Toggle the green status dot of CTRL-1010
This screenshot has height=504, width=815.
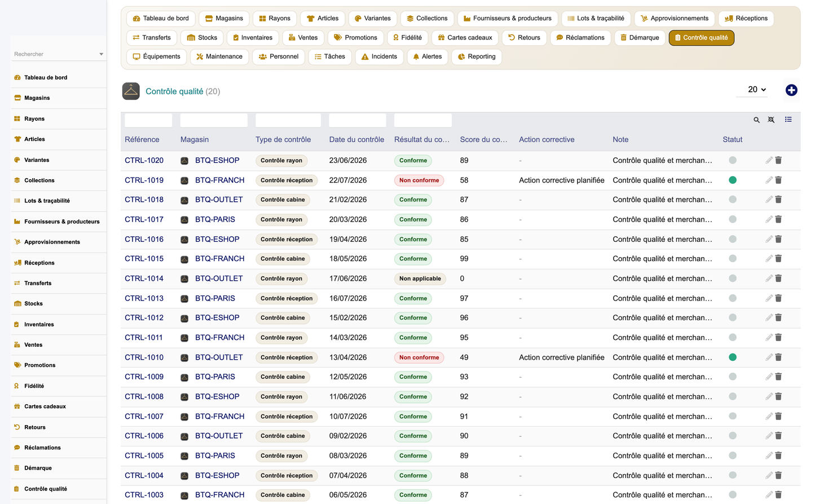[x=733, y=357]
